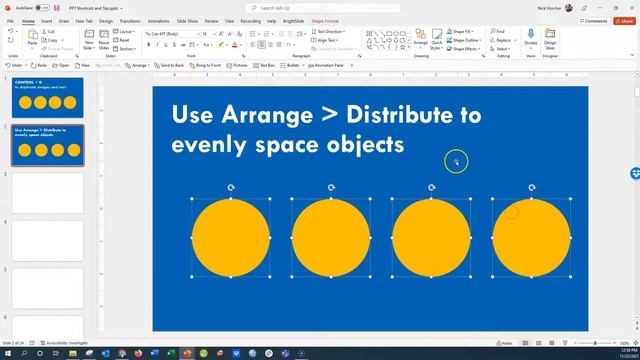640x360 pixels.
Task: Center align the text
Action: click(261, 44)
